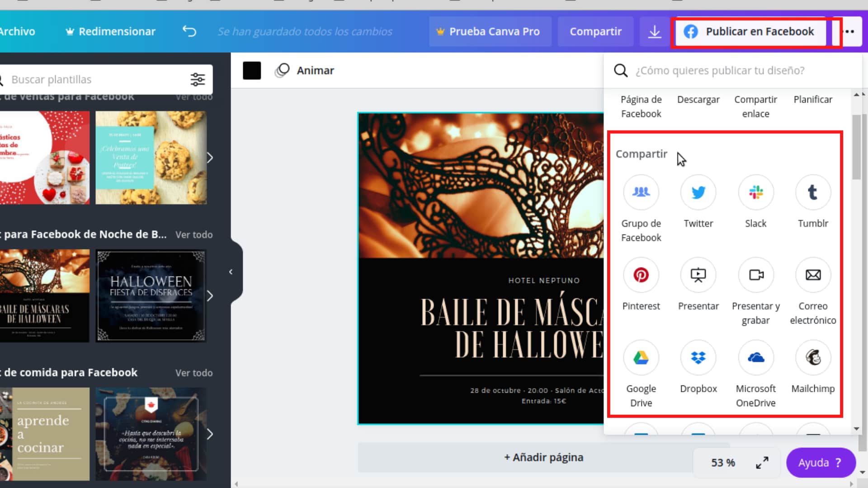The image size is (868, 488).
Task: Open the three-dot more options menu
Action: pyautogui.click(x=849, y=32)
